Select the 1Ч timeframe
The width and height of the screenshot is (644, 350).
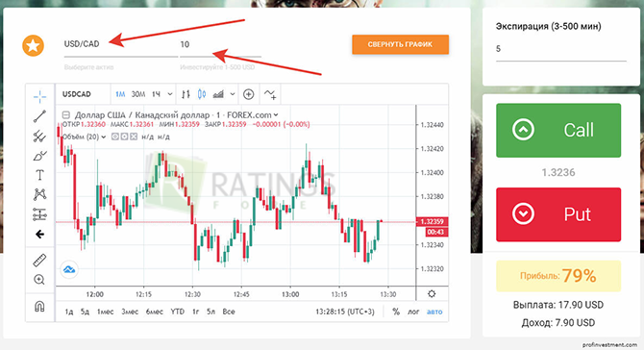[156, 94]
